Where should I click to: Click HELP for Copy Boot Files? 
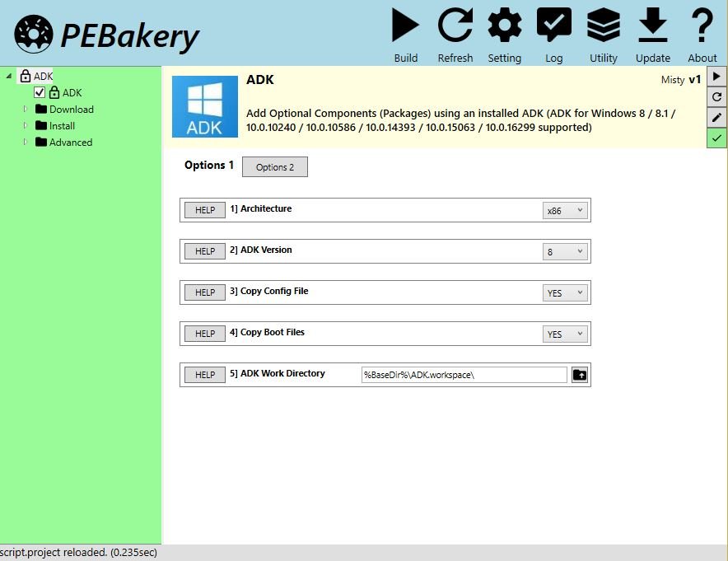[205, 334]
